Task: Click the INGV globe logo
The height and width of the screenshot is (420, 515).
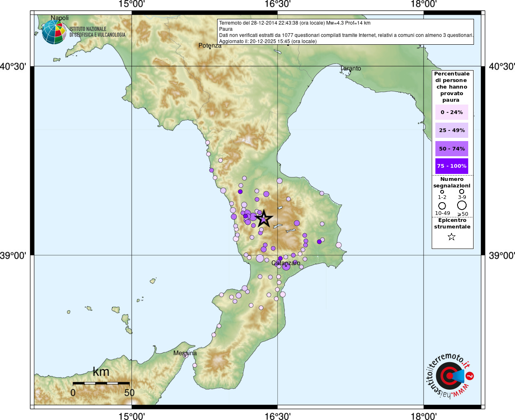Action: [x=54, y=32]
